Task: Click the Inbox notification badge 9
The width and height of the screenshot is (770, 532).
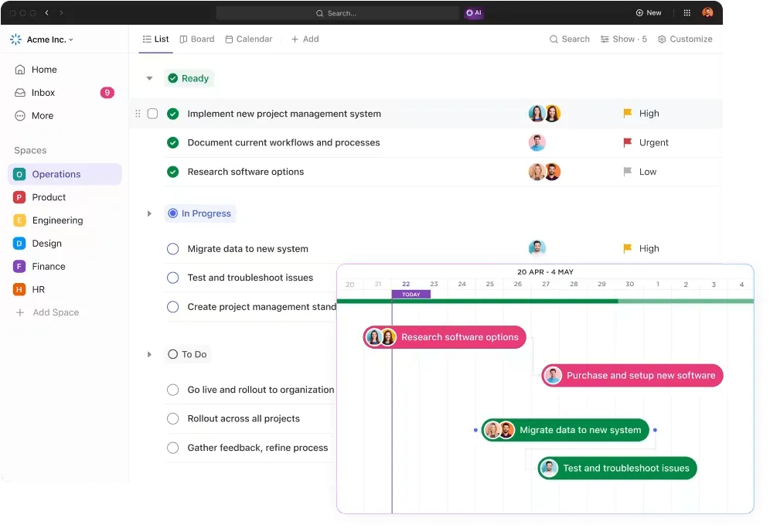Action: [107, 93]
